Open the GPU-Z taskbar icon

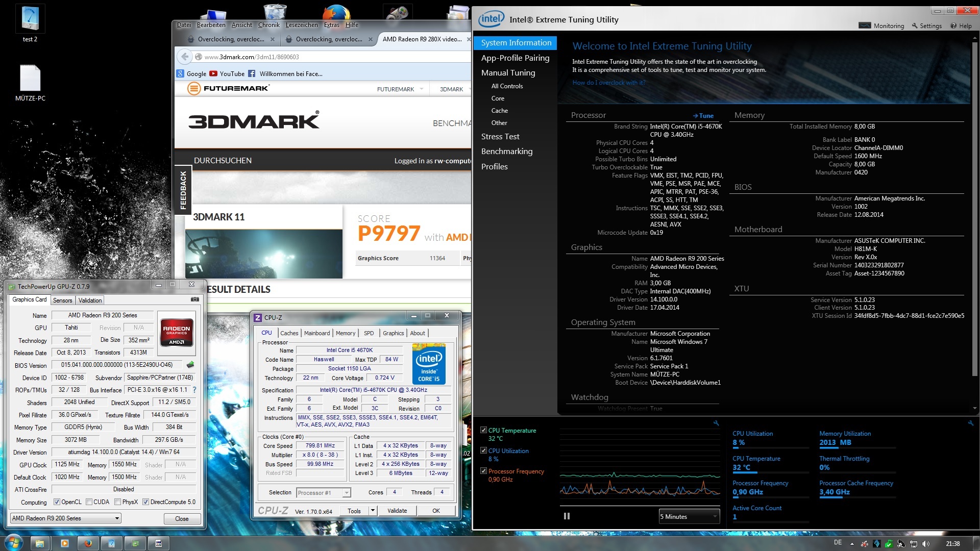click(x=135, y=543)
